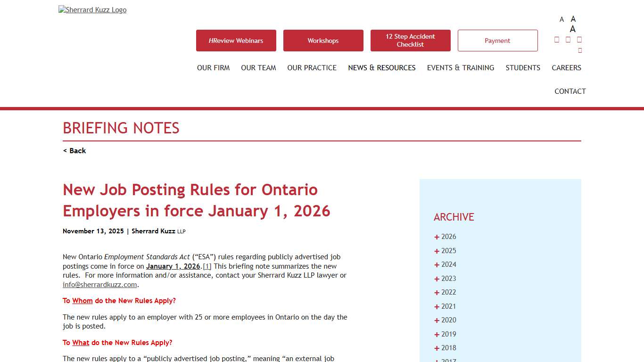
Task: Click the footnote [1] reference link
Action: 206,266
